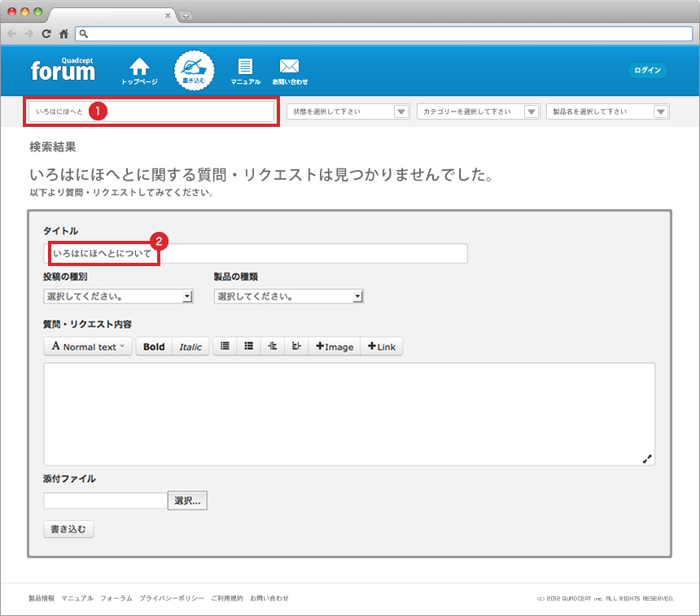
Task: Insert an image with +Image button
Action: (335, 347)
